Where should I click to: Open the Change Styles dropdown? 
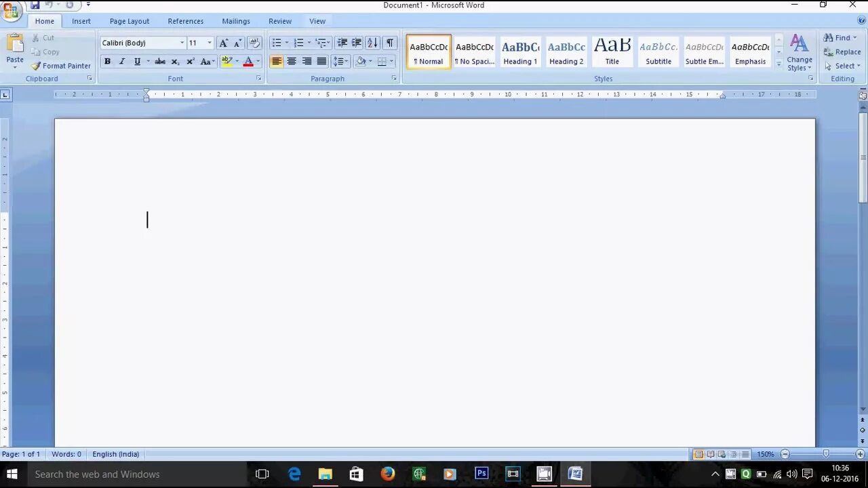[800, 53]
